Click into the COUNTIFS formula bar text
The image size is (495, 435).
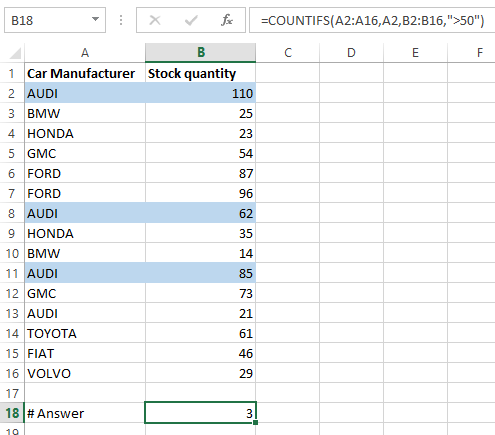point(372,20)
